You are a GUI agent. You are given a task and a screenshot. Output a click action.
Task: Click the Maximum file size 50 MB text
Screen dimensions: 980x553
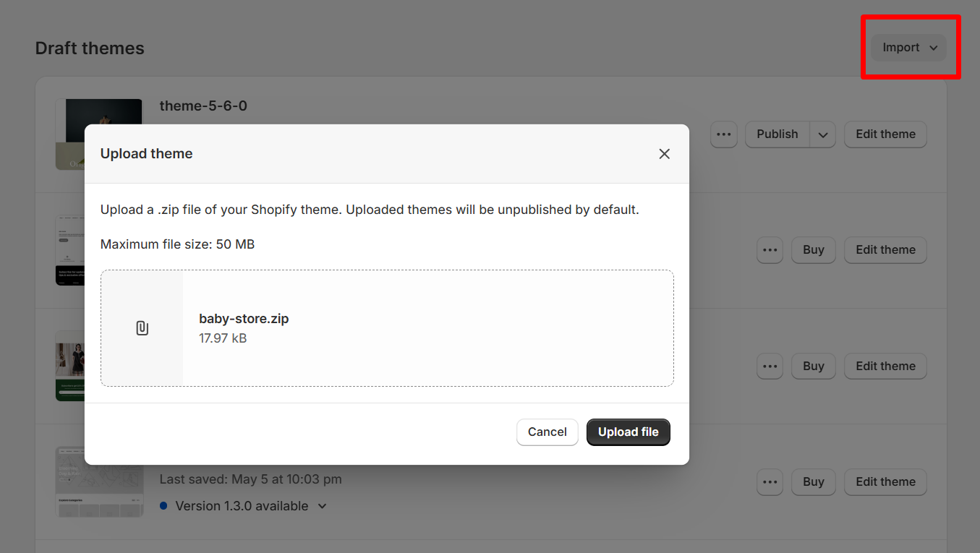(177, 244)
